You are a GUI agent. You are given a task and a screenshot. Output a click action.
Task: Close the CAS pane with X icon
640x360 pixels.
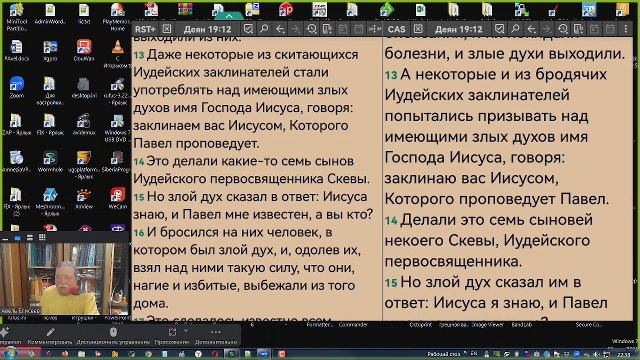click(418, 29)
